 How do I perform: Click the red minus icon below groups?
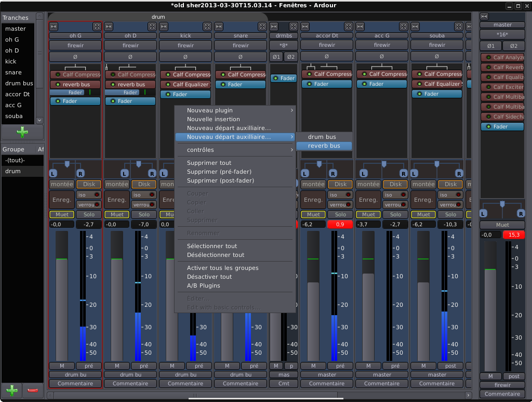click(x=32, y=390)
